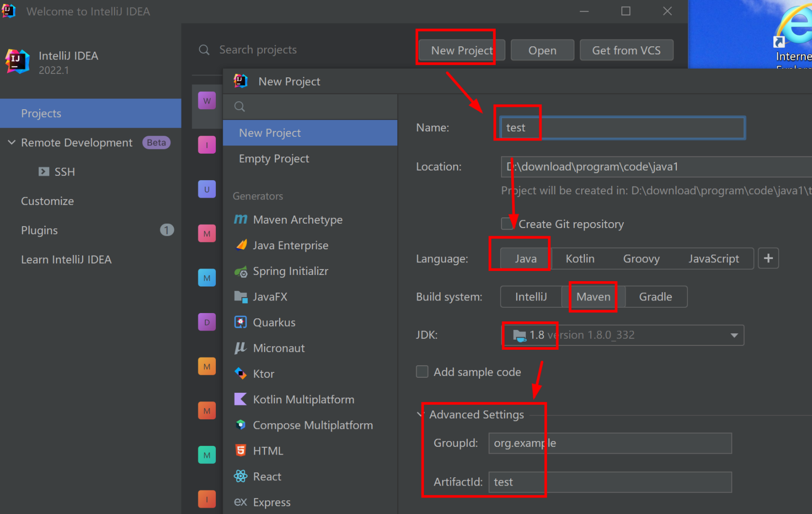Viewport: 812px width, 514px height.
Task: Click the purple W project icon
Action: [x=207, y=100]
